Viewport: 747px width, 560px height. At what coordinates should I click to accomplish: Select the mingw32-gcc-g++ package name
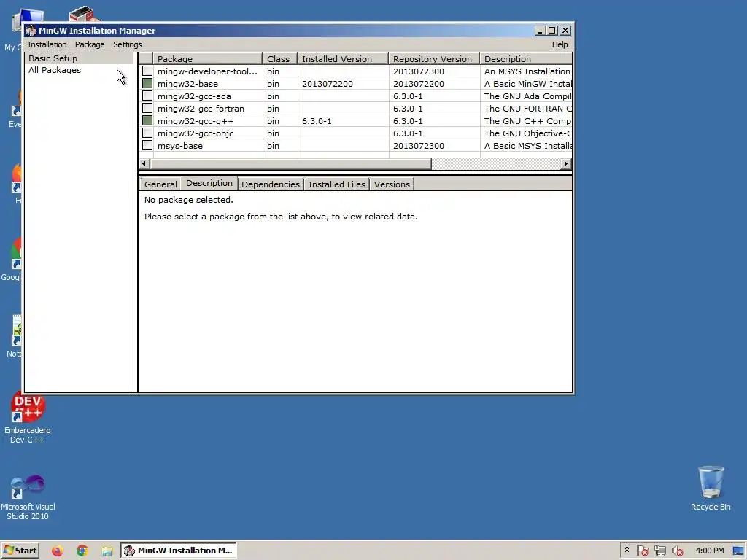tap(196, 121)
